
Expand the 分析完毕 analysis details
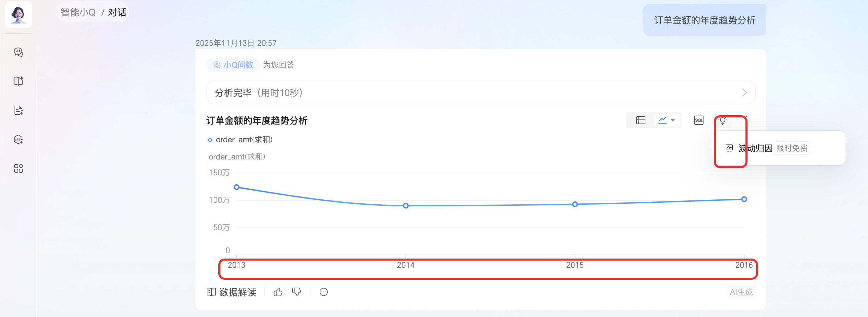click(x=744, y=93)
